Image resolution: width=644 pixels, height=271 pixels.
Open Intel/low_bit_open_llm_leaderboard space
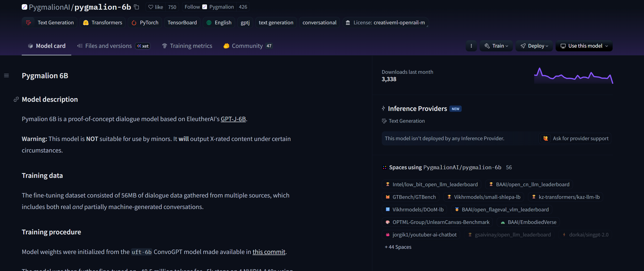pos(432,184)
